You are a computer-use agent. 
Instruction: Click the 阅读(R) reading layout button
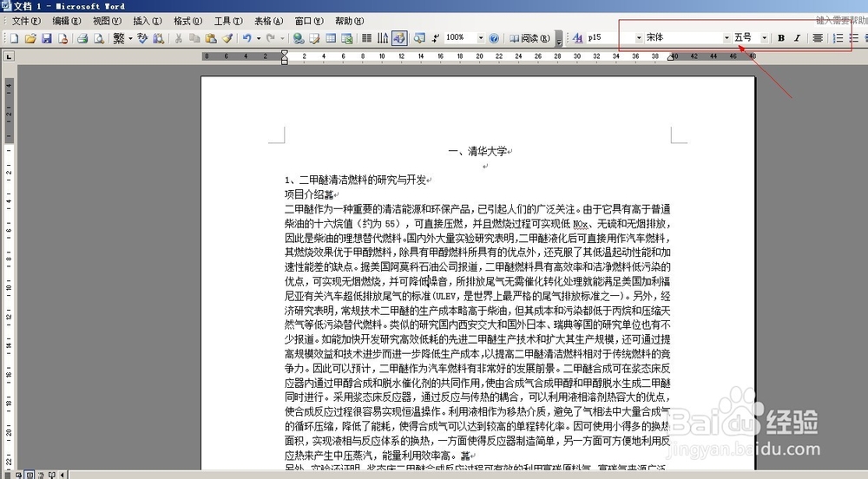point(529,38)
